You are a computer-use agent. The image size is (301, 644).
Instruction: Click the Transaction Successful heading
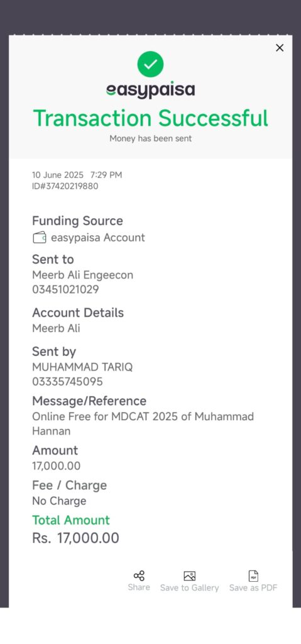pyautogui.click(x=150, y=118)
